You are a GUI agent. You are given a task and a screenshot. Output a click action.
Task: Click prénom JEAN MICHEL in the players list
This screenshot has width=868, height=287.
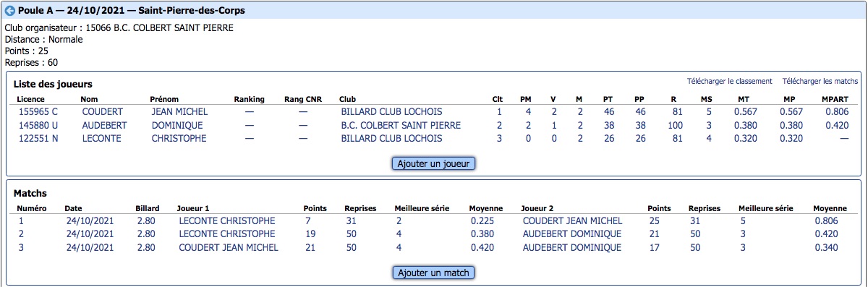[x=179, y=112]
